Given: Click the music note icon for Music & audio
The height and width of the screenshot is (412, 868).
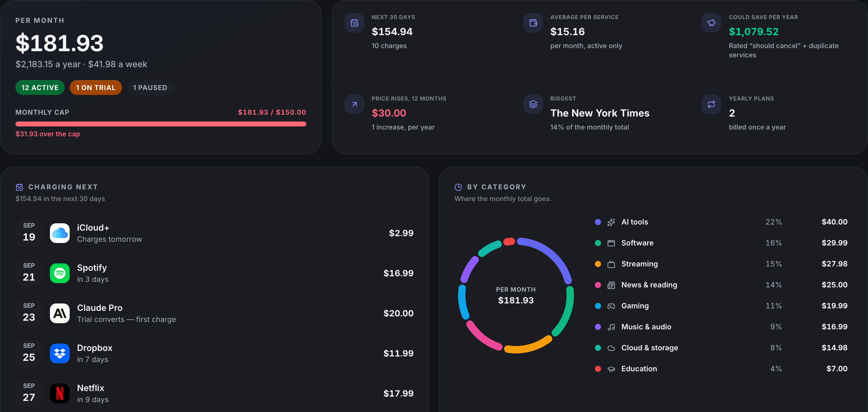Looking at the screenshot, I should tap(611, 327).
